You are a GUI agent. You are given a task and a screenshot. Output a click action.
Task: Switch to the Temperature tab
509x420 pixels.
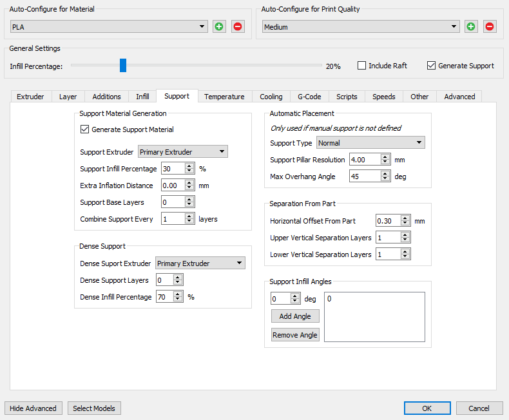click(x=224, y=97)
